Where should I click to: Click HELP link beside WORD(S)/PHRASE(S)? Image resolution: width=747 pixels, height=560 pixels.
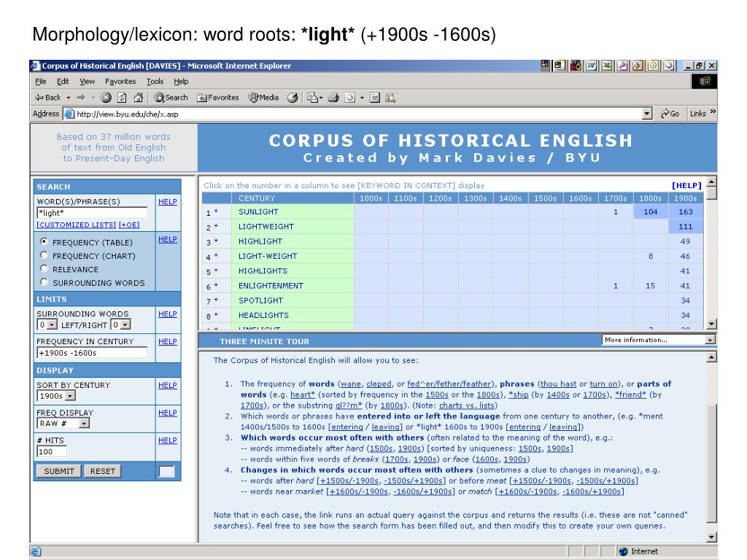167,201
